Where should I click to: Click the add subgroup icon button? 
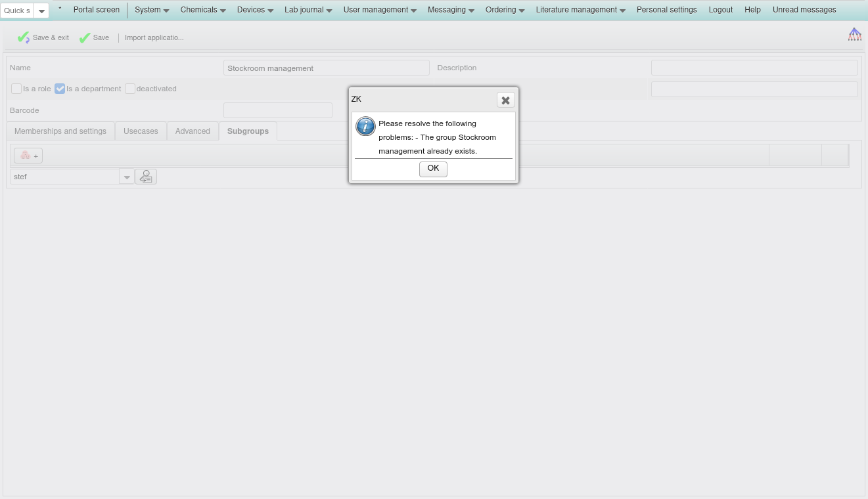pyautogui.click(x=28, y=156)
